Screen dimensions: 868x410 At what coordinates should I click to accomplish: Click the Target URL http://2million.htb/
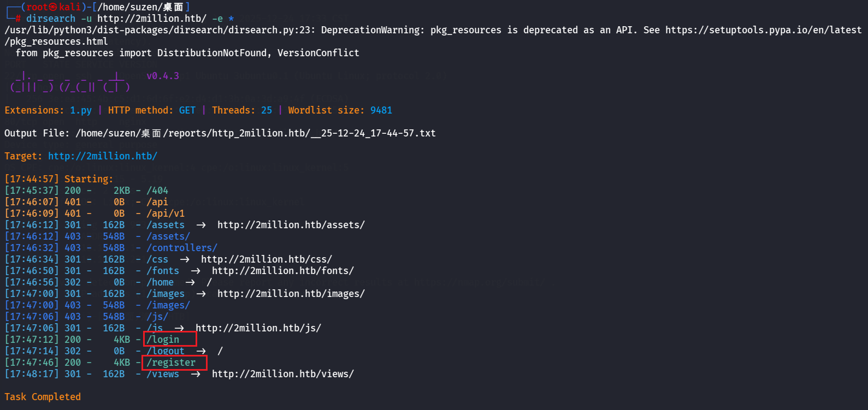point(103,156)
